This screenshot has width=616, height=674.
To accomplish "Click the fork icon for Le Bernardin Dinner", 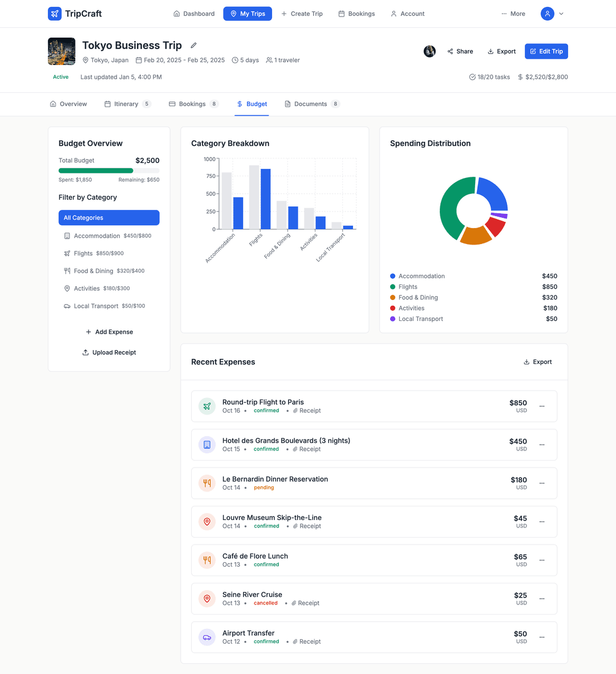I will coord(207,484).
